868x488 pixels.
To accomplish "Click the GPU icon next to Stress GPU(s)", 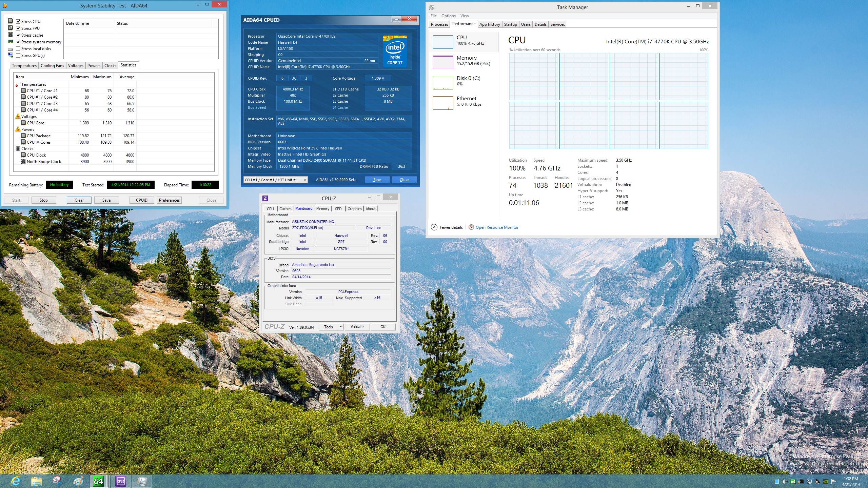I will (x=11, y=56).
